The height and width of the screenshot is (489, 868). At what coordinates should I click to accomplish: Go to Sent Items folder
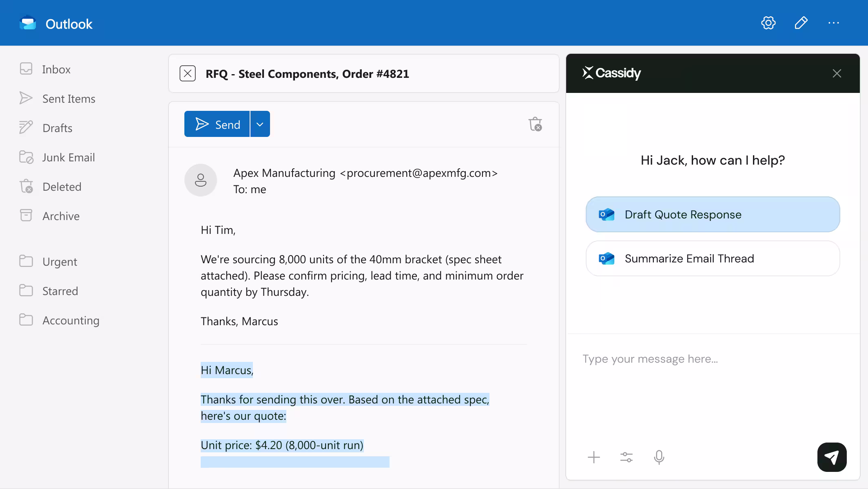57,99
